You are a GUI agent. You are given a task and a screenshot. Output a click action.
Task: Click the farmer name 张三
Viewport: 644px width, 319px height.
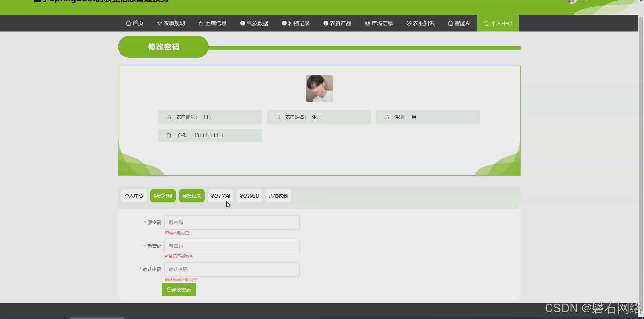317,117
